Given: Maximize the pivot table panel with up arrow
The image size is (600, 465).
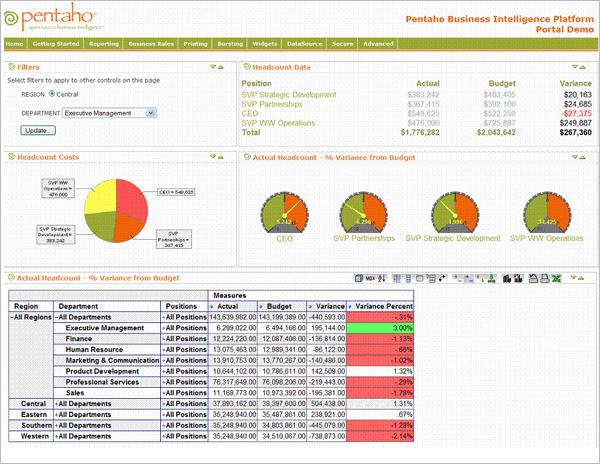Looking at the screenshot, I should tap(581, 278).
